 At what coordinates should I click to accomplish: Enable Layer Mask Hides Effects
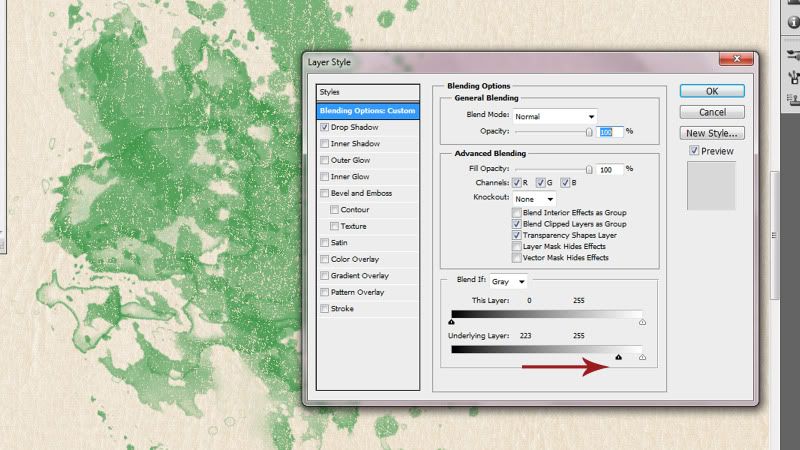[516, 246]
